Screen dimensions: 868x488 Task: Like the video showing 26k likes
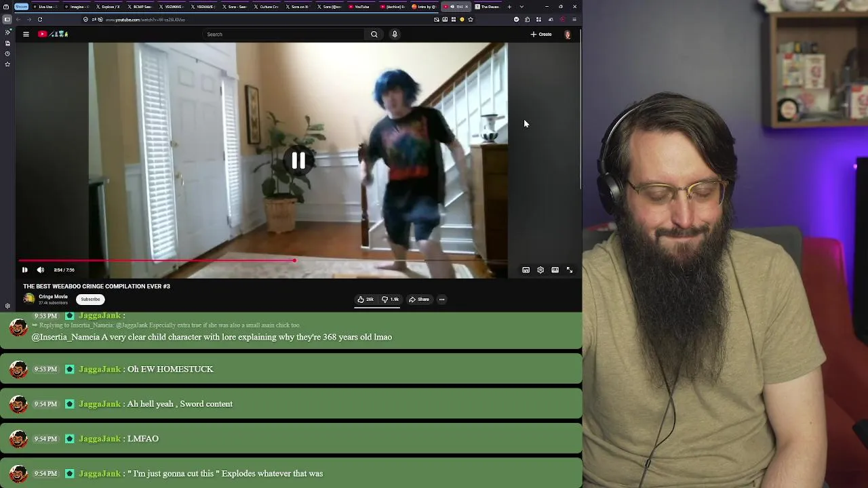coord(366,299)
